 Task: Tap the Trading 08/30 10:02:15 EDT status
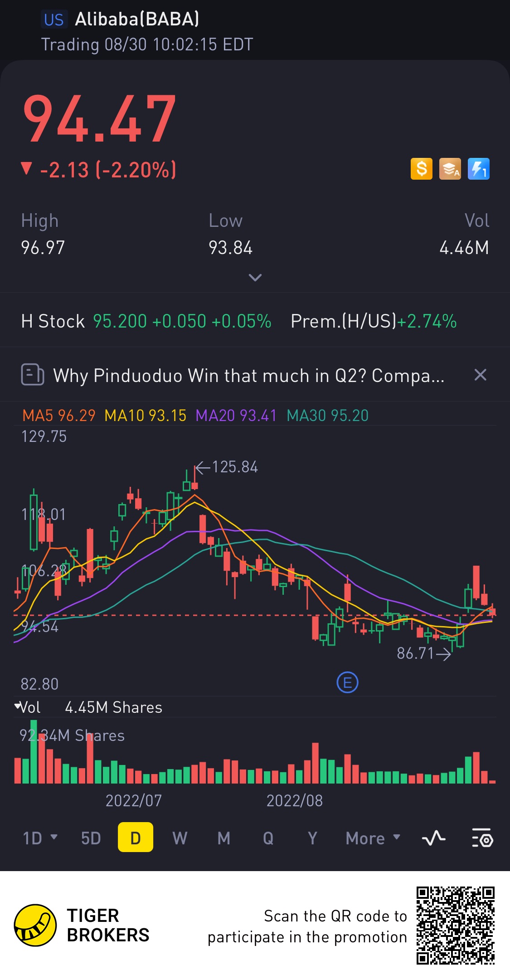147,44
